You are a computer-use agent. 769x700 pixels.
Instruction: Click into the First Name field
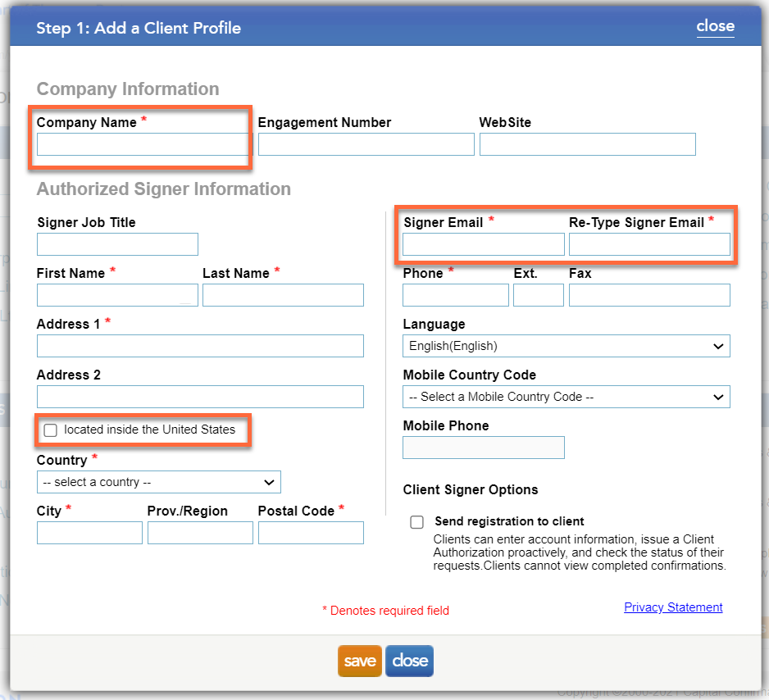click(x=117, y=295)
